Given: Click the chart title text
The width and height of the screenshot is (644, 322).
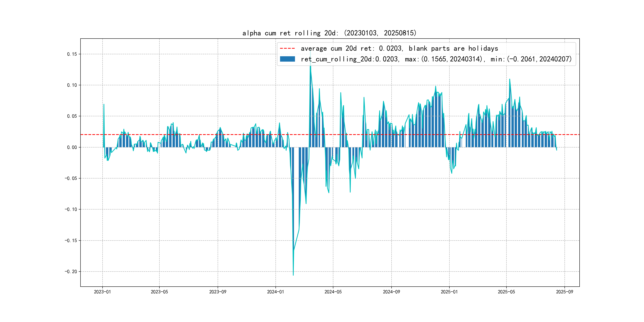Looking at the screenshot, I should coord(329,33).
